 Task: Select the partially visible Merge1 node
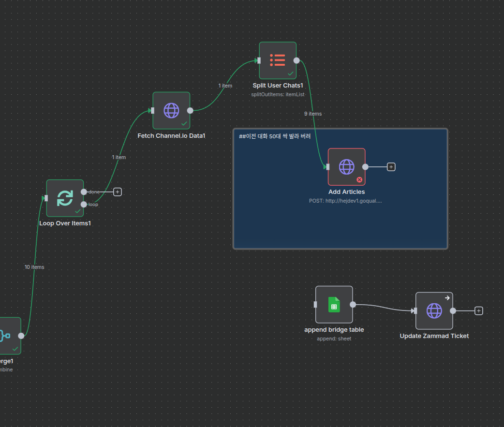coord(7,336)
